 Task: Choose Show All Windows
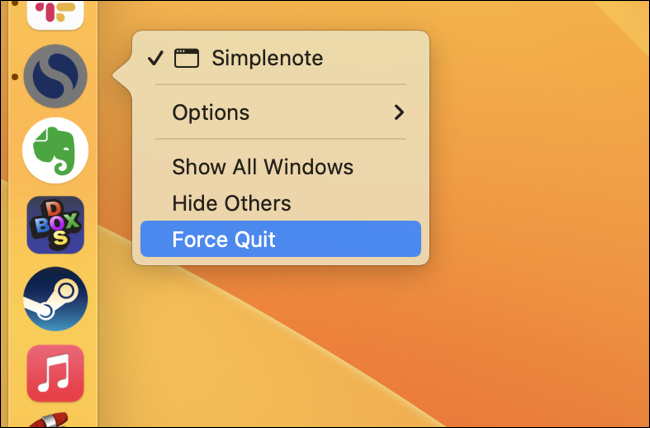tap(281, 167)
